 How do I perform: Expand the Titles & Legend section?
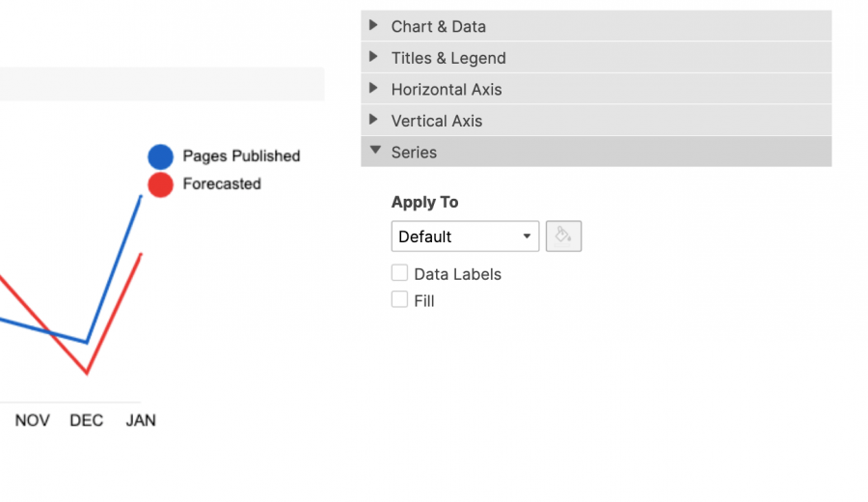pos(448,58)
